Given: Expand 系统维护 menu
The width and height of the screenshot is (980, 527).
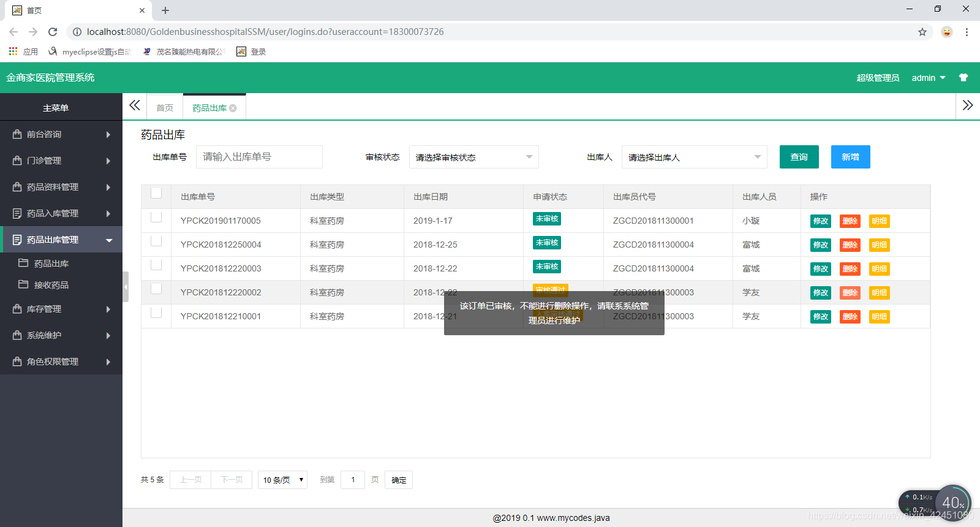Looking at the screenshot, I should 61,335.
